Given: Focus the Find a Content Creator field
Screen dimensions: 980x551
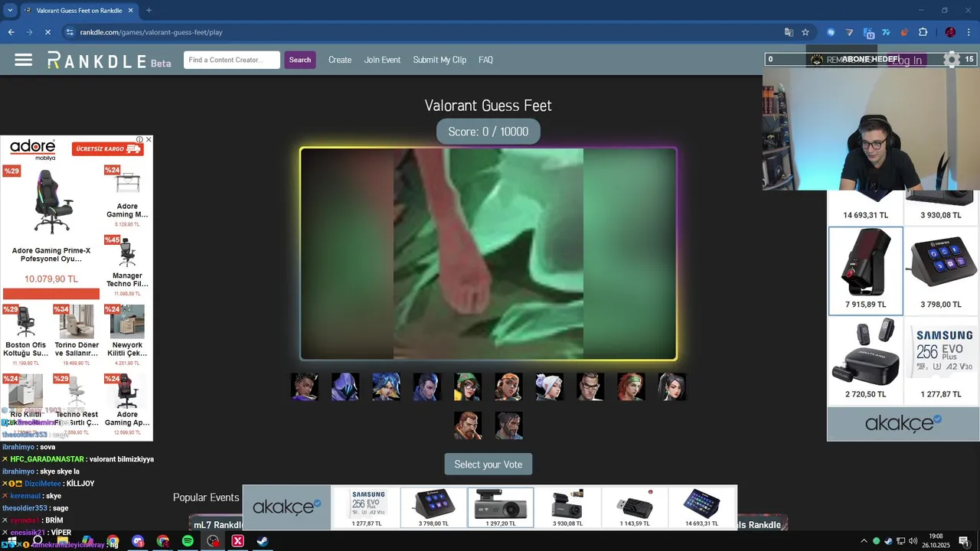Looking at the screenshot, I should (232, 60).
